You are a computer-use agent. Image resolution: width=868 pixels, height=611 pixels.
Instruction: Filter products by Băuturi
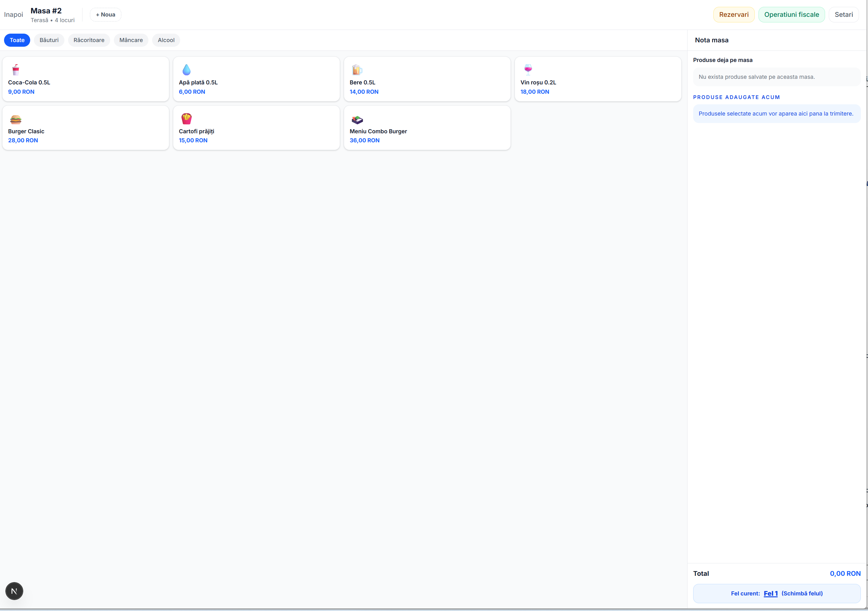pyautogui.click(x=49, y=40)
